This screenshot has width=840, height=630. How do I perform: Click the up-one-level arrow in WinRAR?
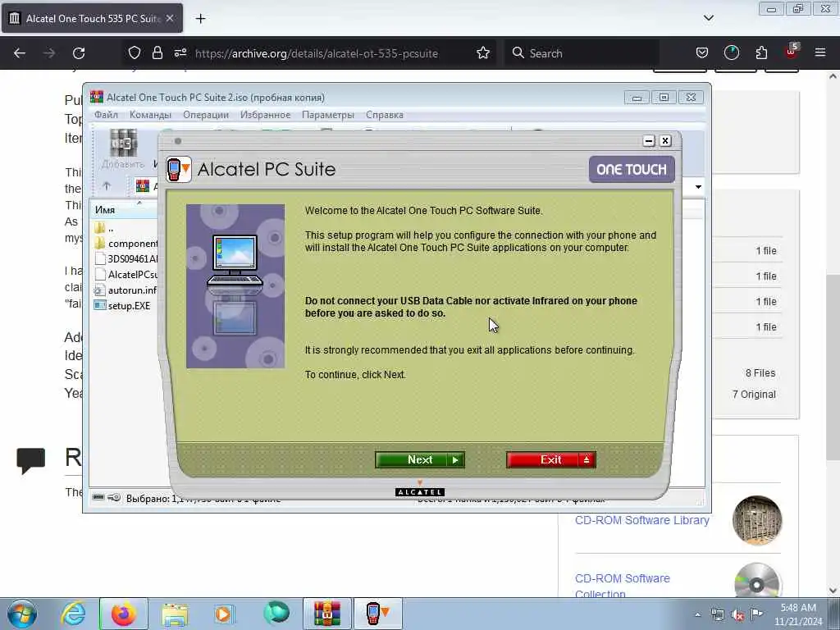click(107, 186)
